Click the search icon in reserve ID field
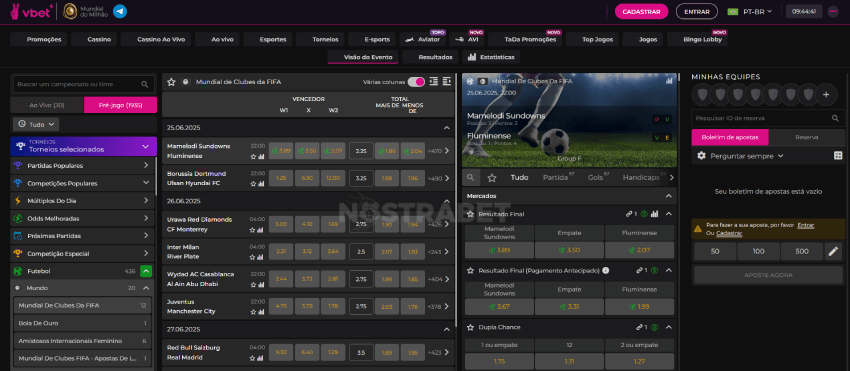 pos(835,118)
